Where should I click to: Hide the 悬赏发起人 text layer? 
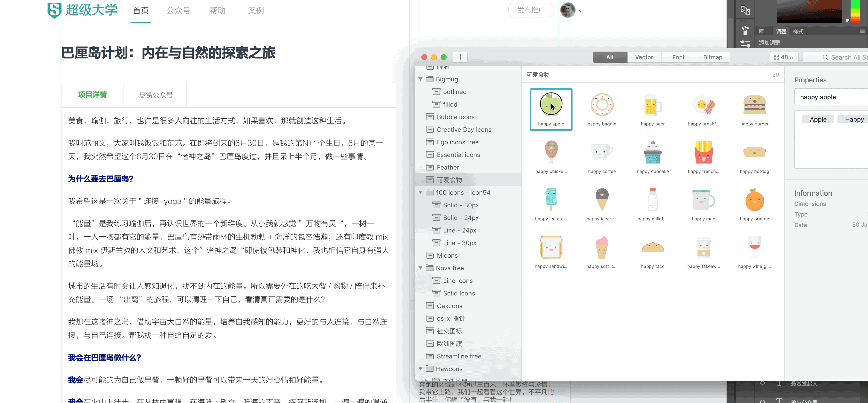pyautogui.click(x=763, y=383)
